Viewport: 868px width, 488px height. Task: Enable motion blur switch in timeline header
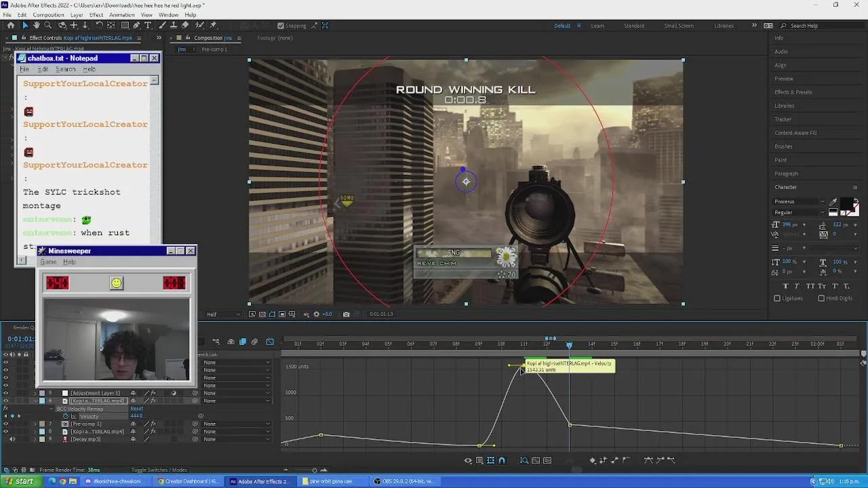pyautogui.click(x=254, y=342)
